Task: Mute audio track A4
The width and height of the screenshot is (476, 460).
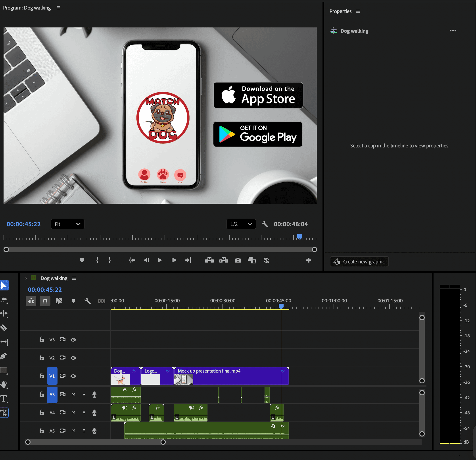Action: coord(73,413)
